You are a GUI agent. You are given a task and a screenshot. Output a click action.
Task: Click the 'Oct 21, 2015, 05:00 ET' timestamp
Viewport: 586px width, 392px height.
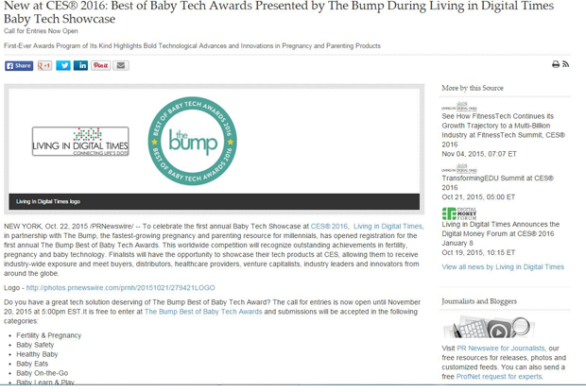478,197
